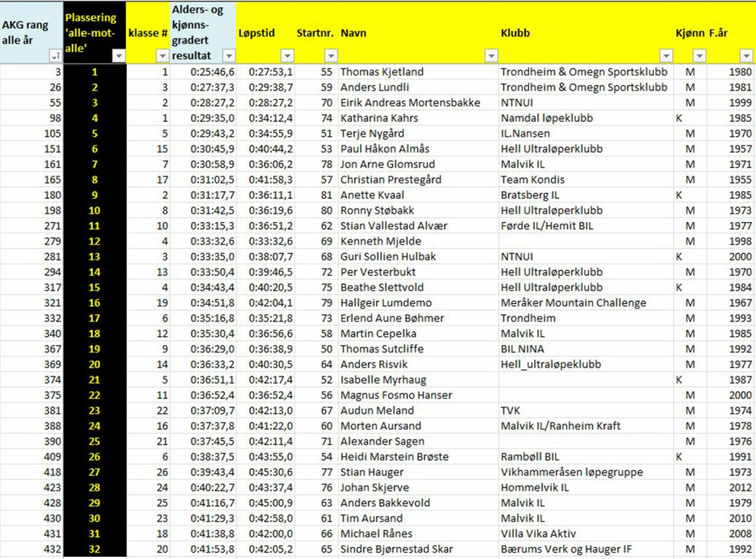756x559 pixels.
Task: Select the Katharina Kahrs name cell
Action: [379, 118]
